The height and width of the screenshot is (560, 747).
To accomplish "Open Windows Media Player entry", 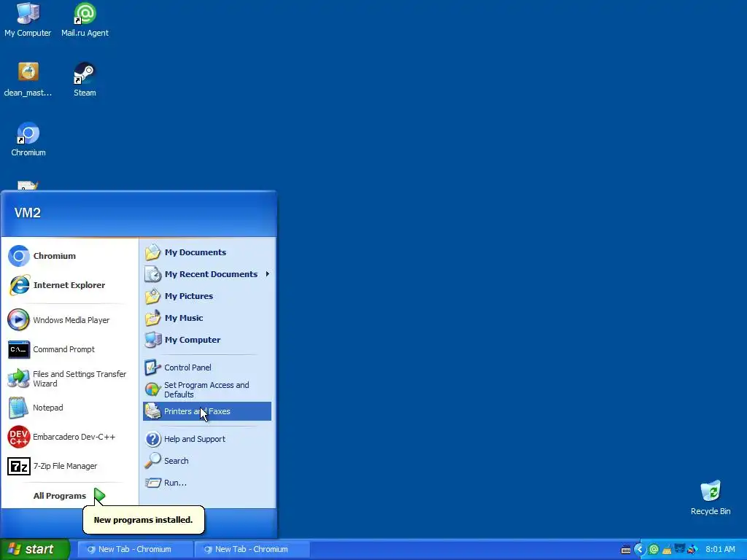I will [69, 320].
